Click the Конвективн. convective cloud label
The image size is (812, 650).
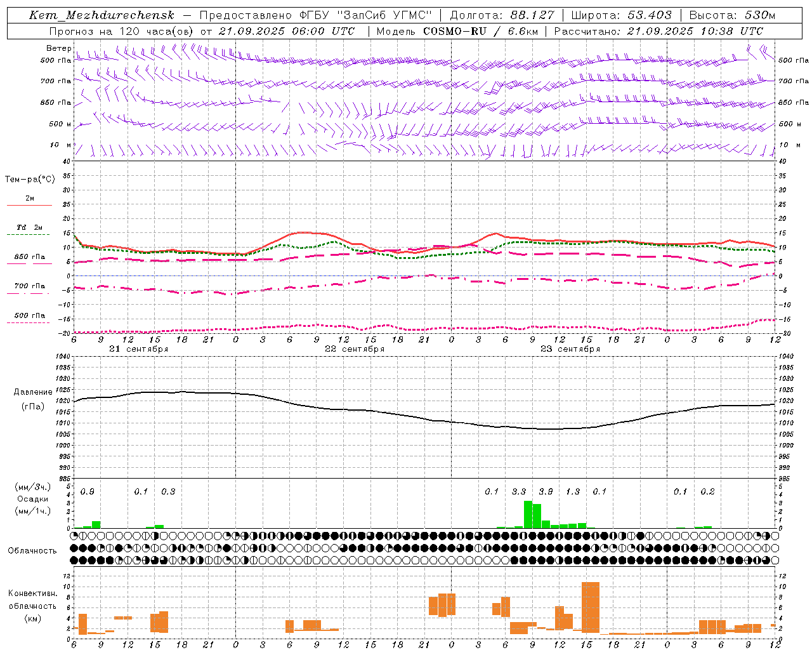(x=33, y=594)
